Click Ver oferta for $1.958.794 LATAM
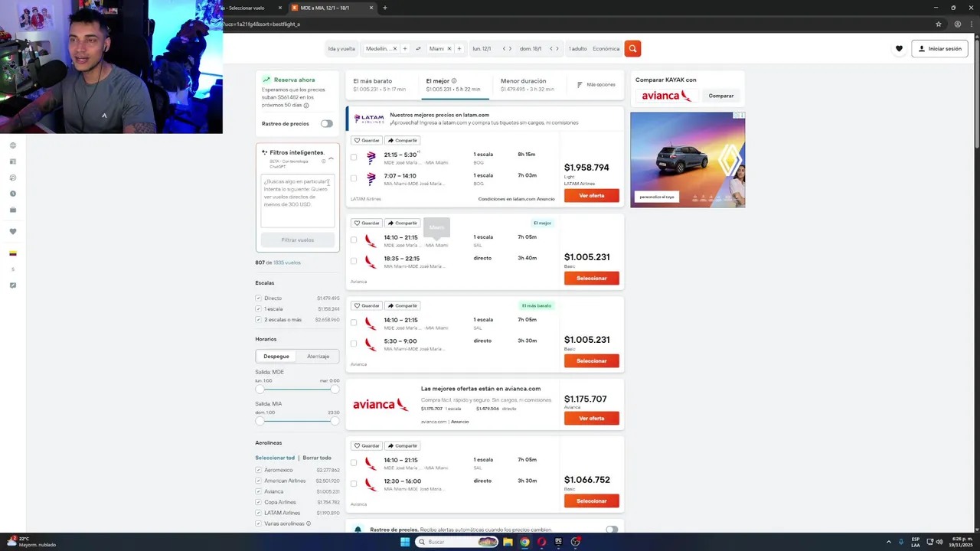980x551 pixels. click(591, 195)
